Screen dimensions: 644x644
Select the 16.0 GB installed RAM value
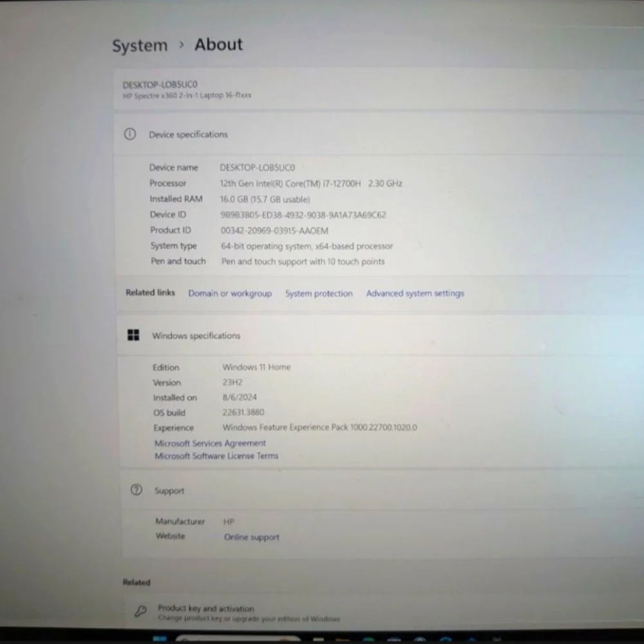point(265,199)
